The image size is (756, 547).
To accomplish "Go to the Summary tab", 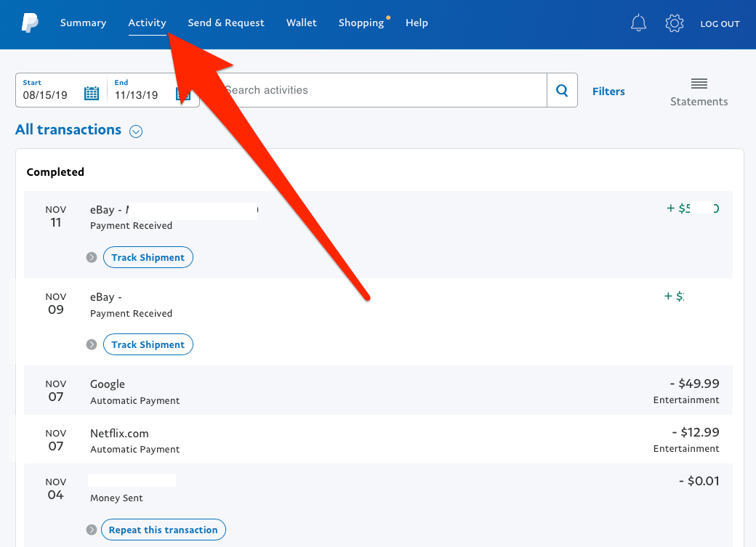I will tap(83, 23).
